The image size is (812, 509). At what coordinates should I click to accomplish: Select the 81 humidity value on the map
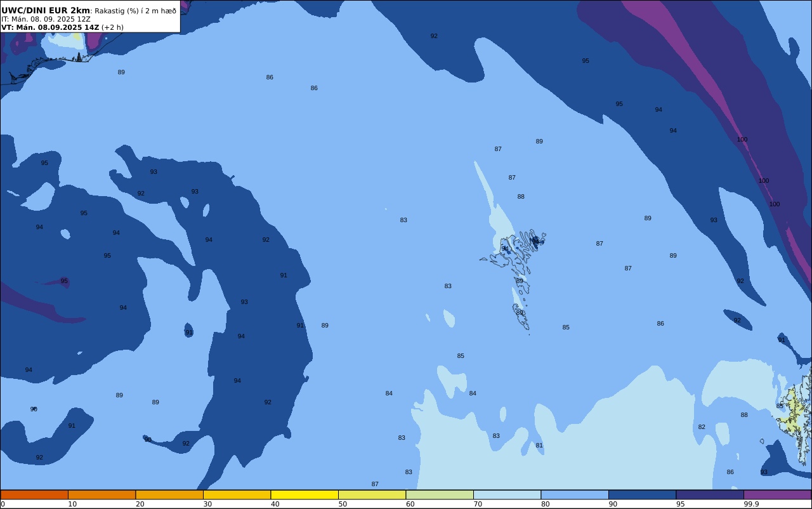click(539, 446)
